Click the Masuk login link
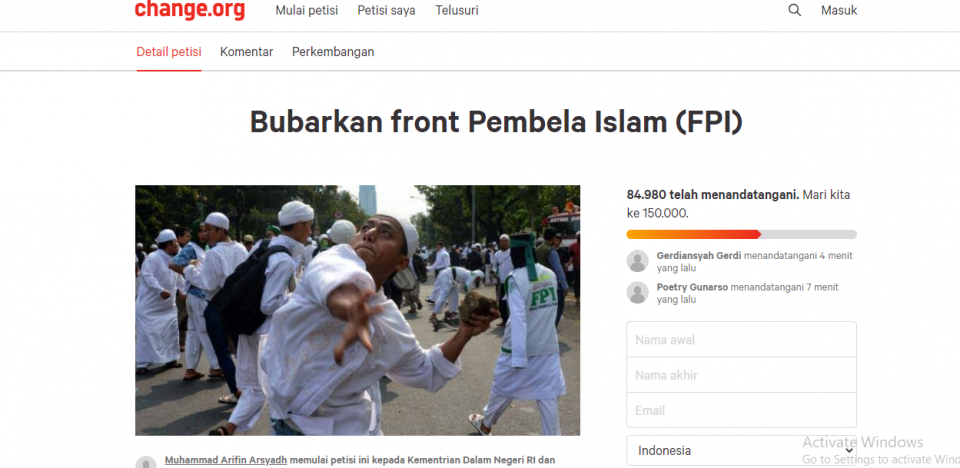This screenshot has height=468, width=960. tap(839, 10)
